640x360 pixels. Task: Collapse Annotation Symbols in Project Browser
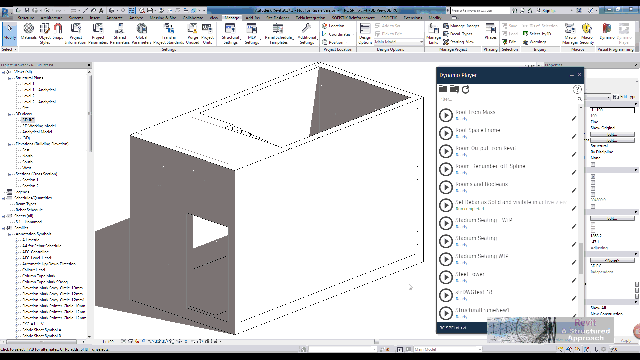[9, 234]
